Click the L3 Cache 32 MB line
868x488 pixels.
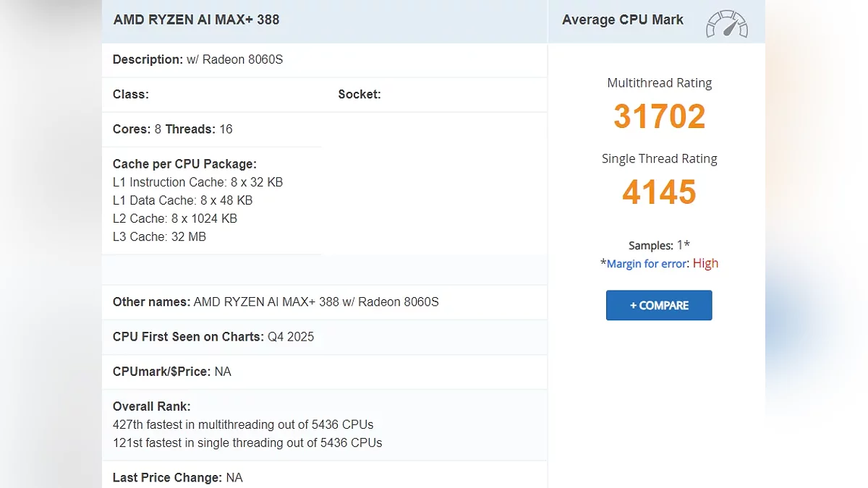[x=159, y=236]
